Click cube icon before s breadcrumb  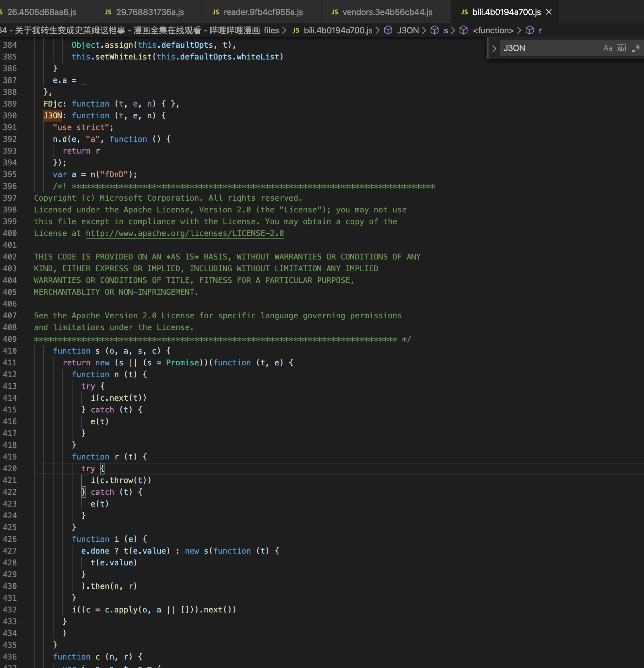[x=434, y=30]
